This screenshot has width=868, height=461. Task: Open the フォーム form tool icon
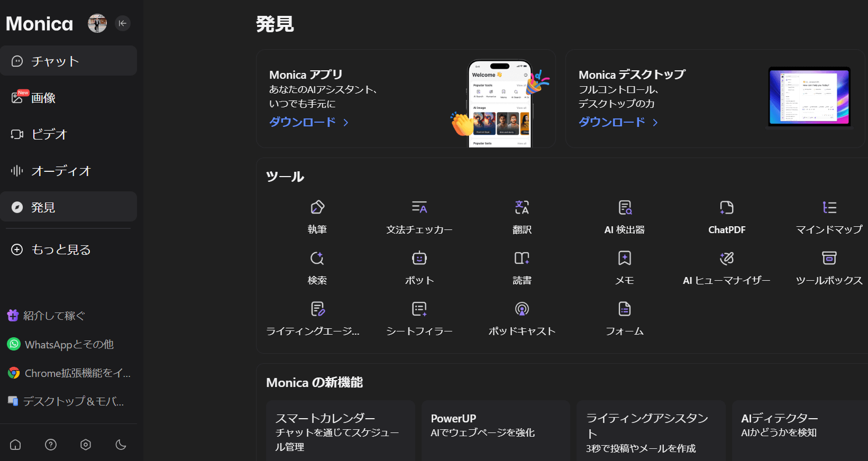625,309
